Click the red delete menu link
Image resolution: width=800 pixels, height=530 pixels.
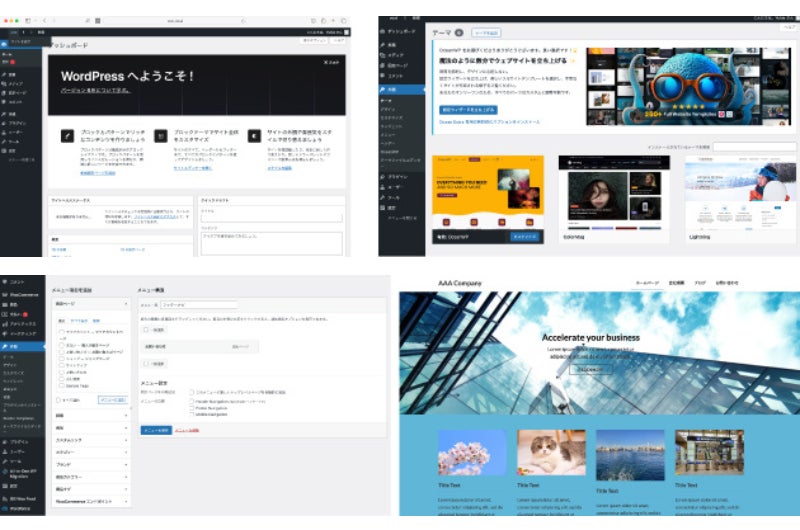pos(187,431)
